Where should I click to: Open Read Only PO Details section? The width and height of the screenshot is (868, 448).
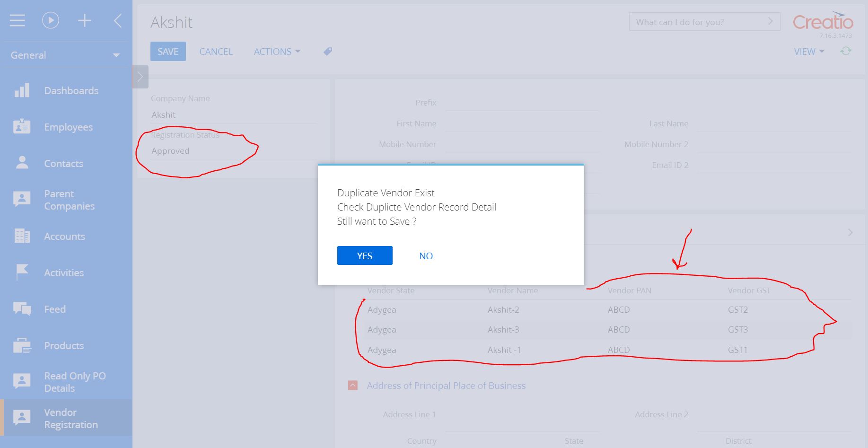[75, 382]
